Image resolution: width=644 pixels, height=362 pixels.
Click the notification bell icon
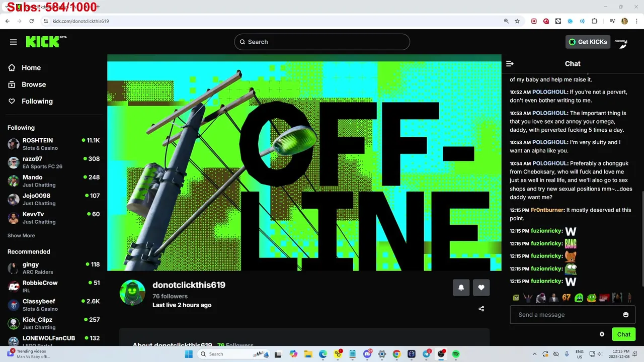point(461,288)
